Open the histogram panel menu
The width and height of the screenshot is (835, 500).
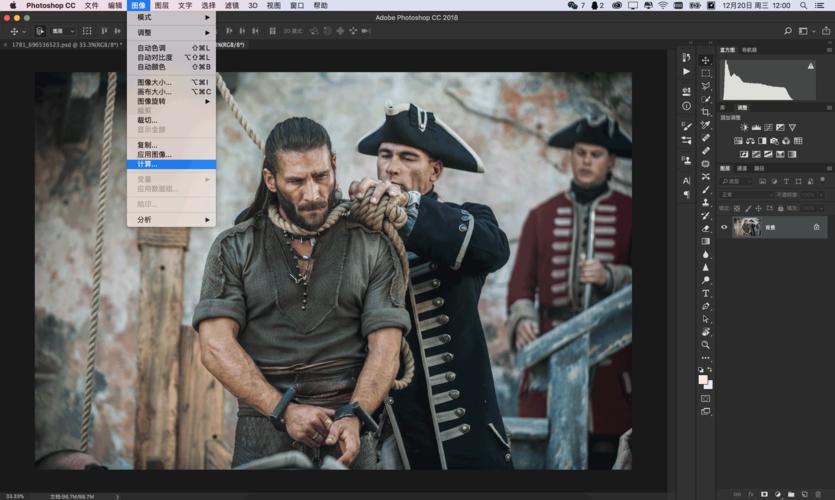(829, 50)
